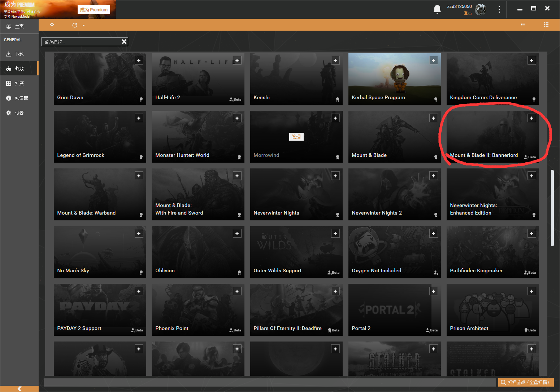
Task: Click the plus icon on the Grim Dawn tile
Action: 139,61
